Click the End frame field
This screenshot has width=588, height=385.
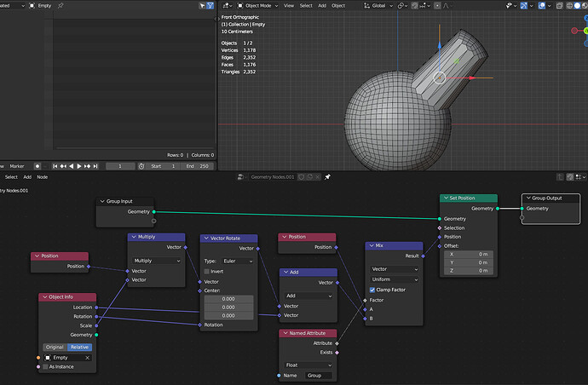(197, 166)
